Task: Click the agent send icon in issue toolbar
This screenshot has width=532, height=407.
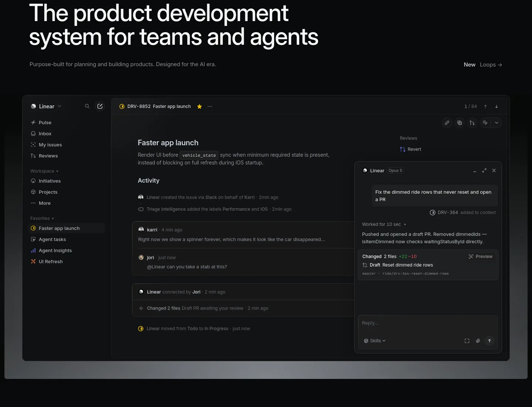Action: pyautogui.click(x=485, y=123)
